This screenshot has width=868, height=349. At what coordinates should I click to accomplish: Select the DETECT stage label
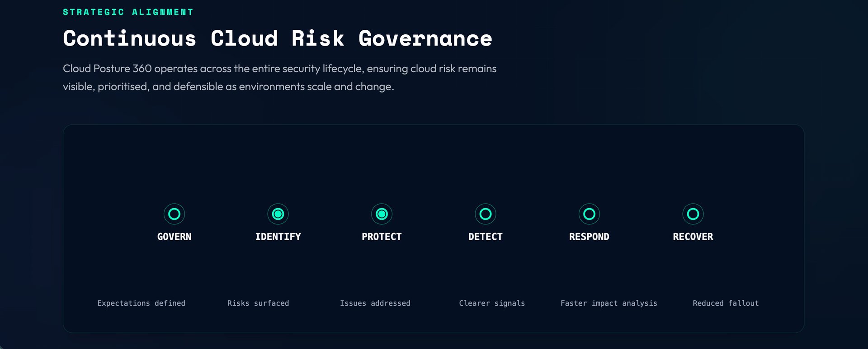(486, 237)
